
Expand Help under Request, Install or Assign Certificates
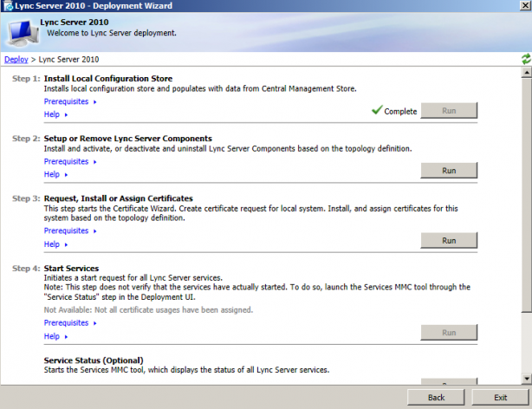(55, 244)
